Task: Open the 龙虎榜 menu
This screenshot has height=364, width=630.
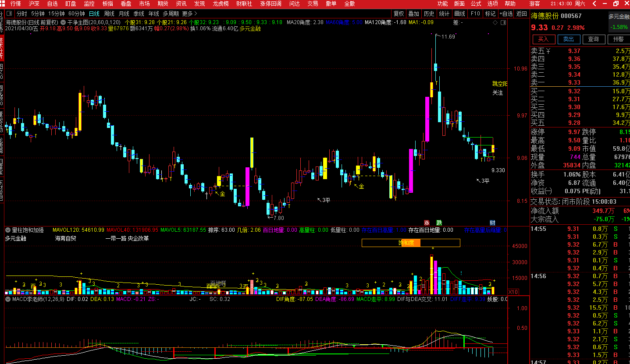Action: (221, 4)
